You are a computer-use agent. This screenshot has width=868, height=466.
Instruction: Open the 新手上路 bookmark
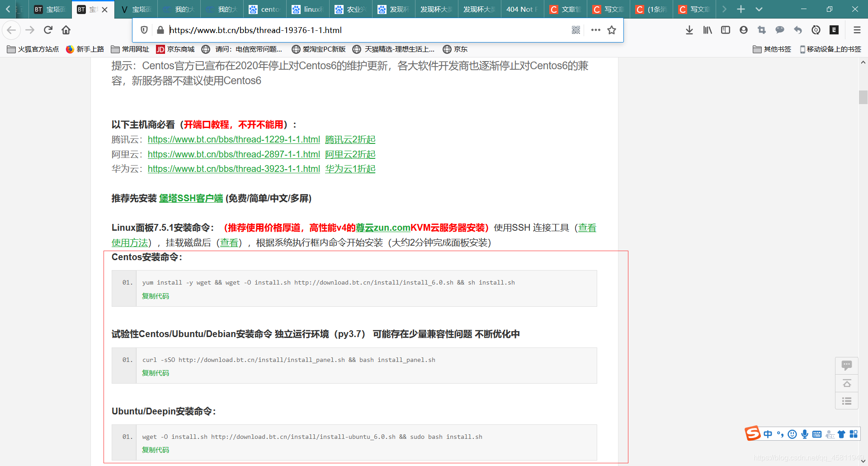point(85,49)
